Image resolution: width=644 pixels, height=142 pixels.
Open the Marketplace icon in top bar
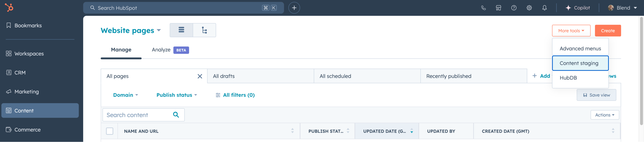498,8
